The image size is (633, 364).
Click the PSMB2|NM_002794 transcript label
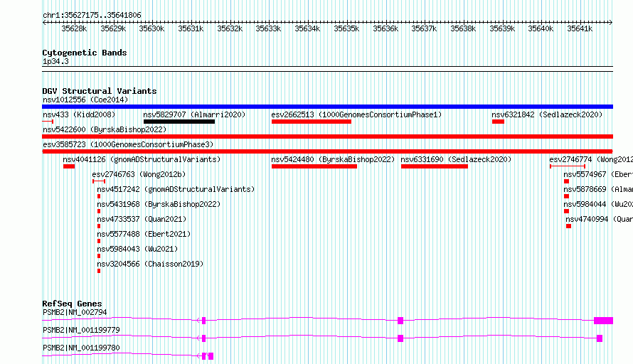click(x=75, y=312)
